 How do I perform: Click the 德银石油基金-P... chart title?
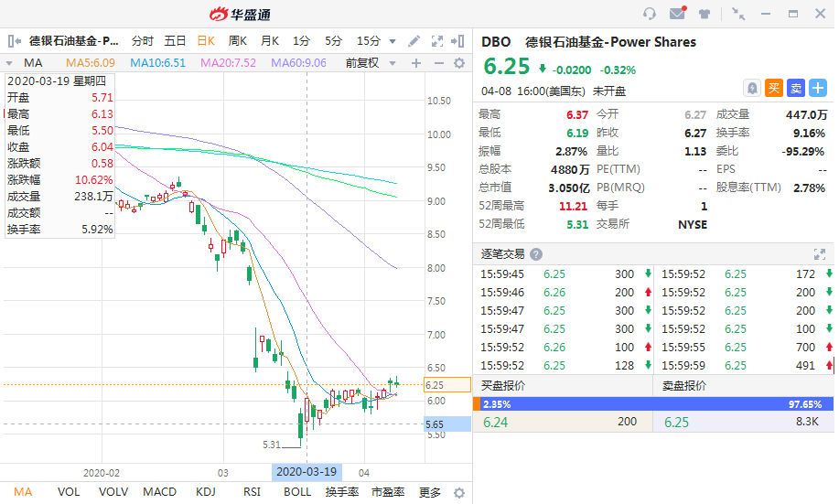(73, 40)
